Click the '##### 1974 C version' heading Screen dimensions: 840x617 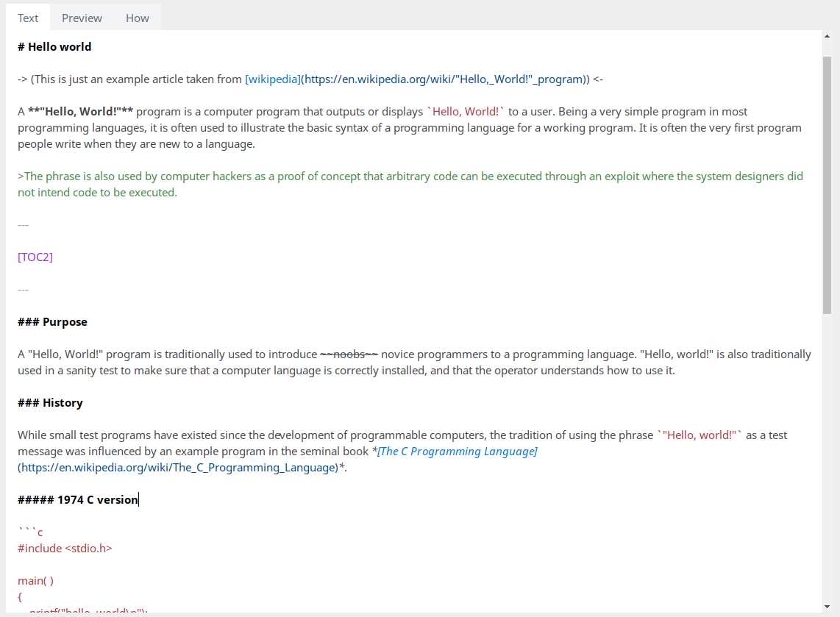[78, 500]
